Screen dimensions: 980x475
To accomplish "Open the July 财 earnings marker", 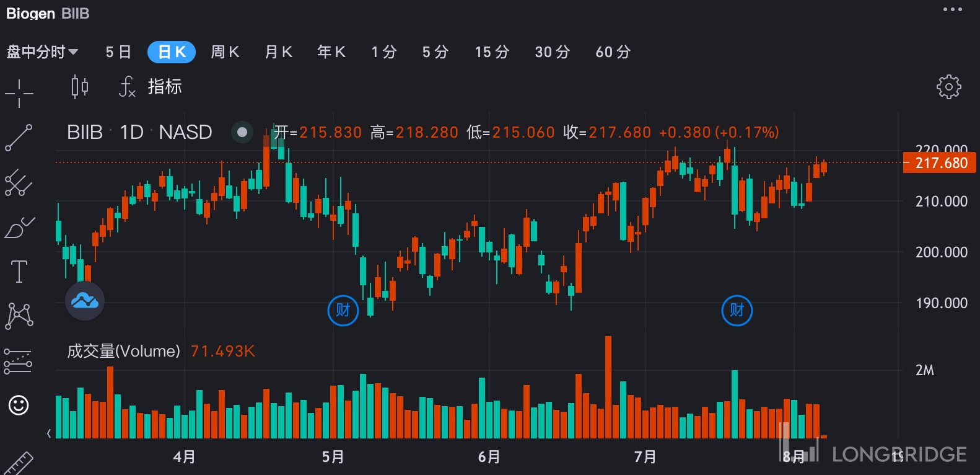I will 737,310.
